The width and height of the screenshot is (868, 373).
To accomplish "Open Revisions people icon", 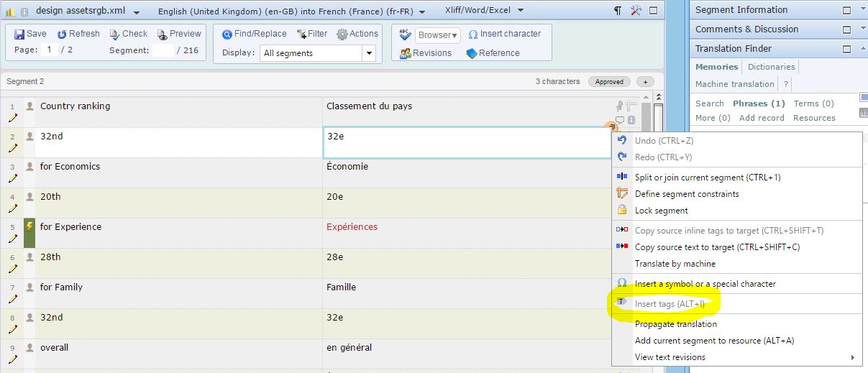I will (405, 53).
